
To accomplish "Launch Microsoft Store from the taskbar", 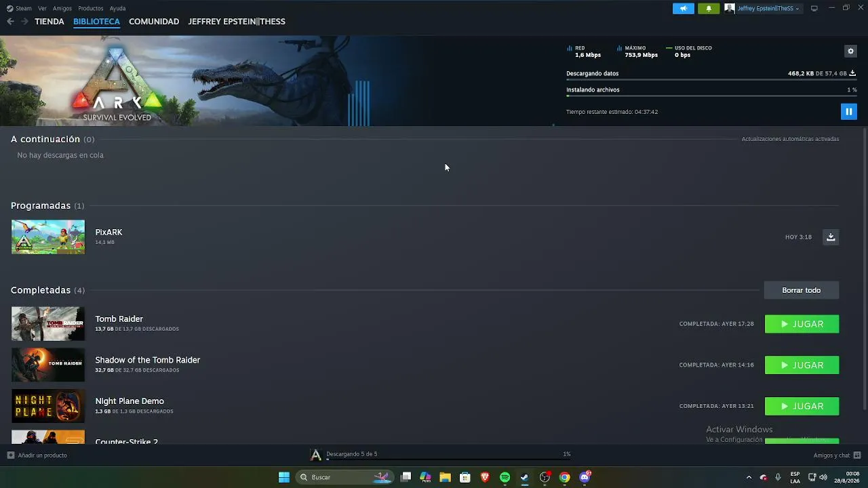I will pos(465,477).
